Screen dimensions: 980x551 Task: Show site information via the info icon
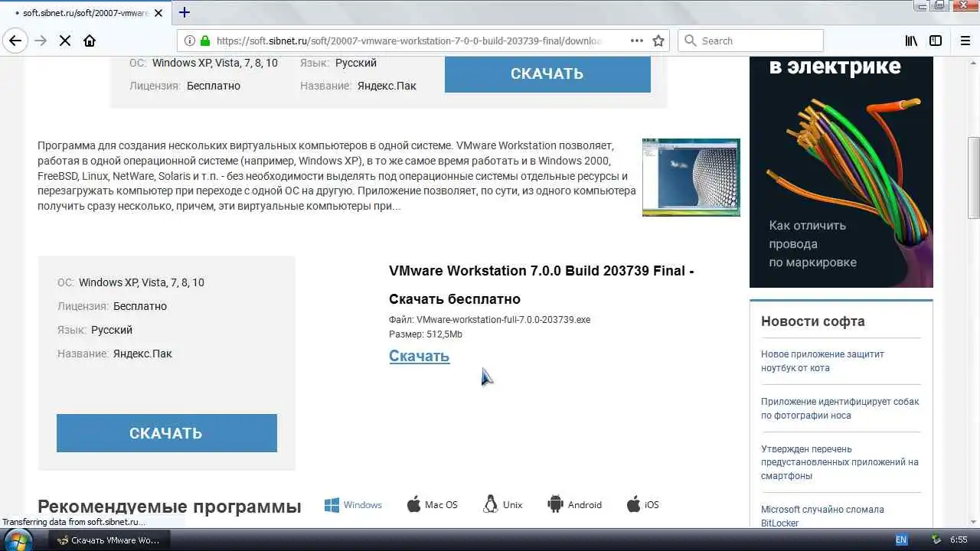[x=188, y=41]
